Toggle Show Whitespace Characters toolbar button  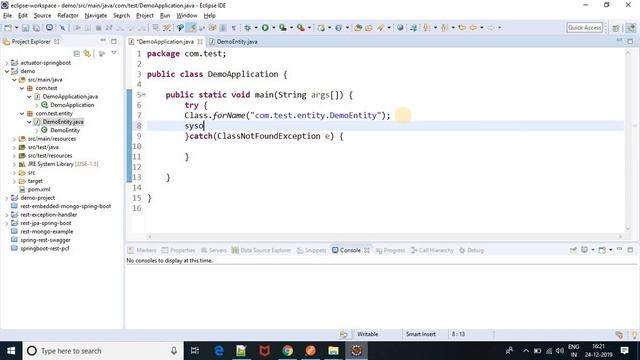(234, 28)
